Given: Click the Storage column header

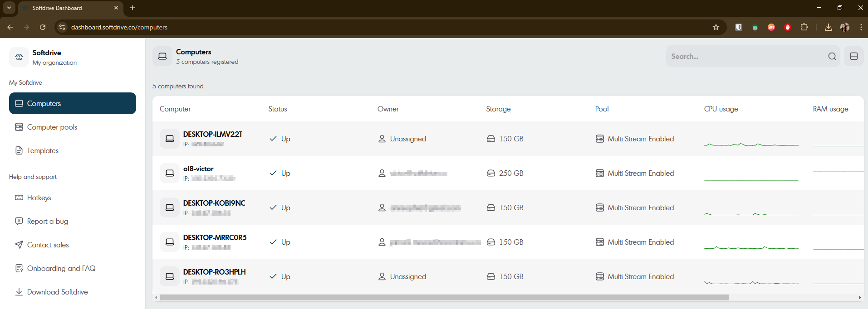Looking at the screenshot, I should [498, 109].
